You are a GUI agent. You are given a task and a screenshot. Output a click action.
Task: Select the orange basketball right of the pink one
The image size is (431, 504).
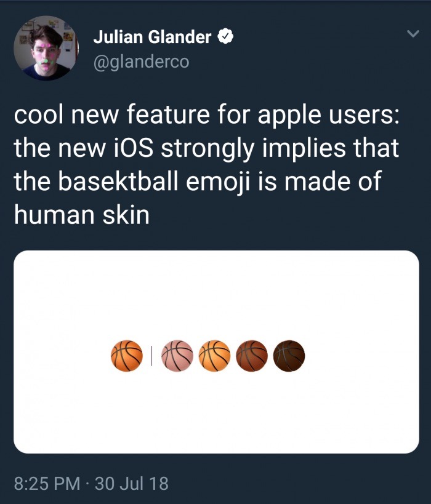(215, 356)
